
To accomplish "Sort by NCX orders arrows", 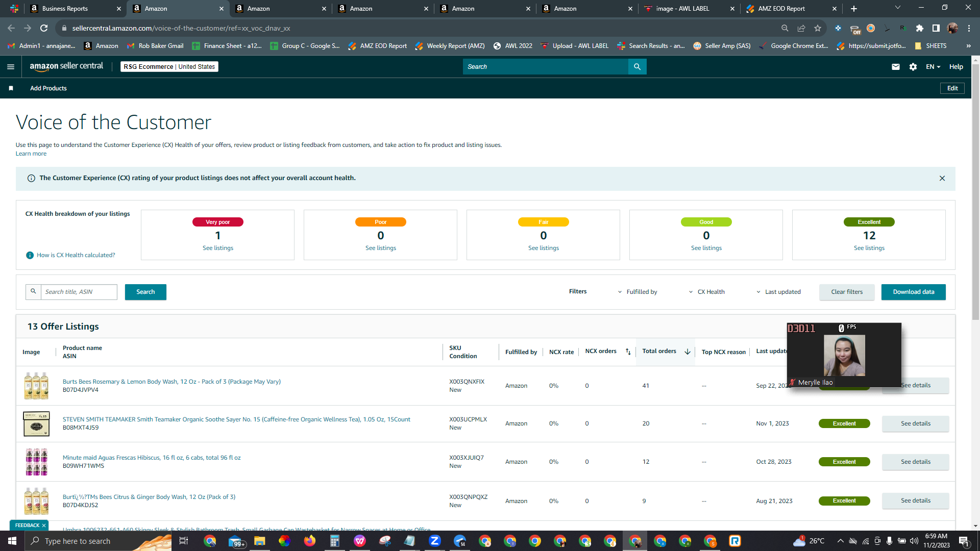I will (628, 352).
